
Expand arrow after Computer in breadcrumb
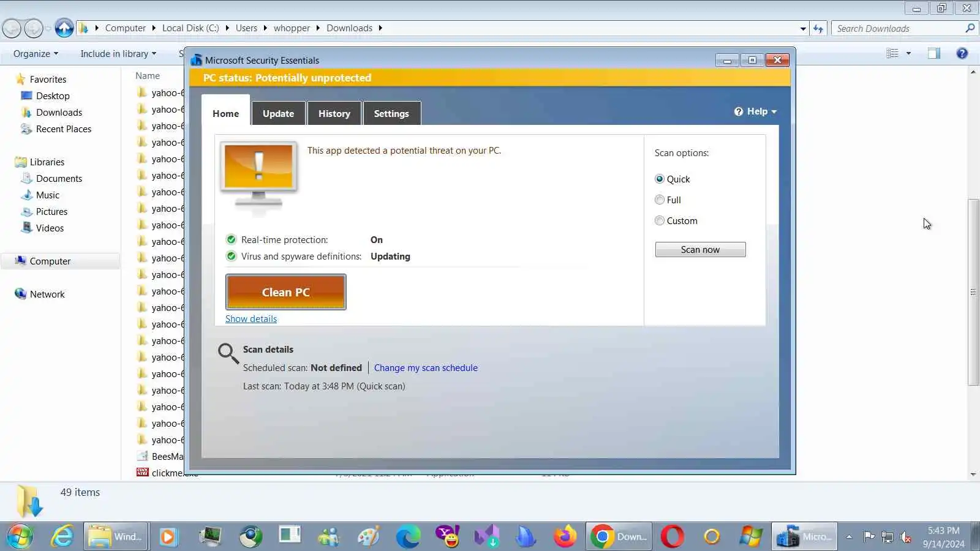tap(154, 28)
